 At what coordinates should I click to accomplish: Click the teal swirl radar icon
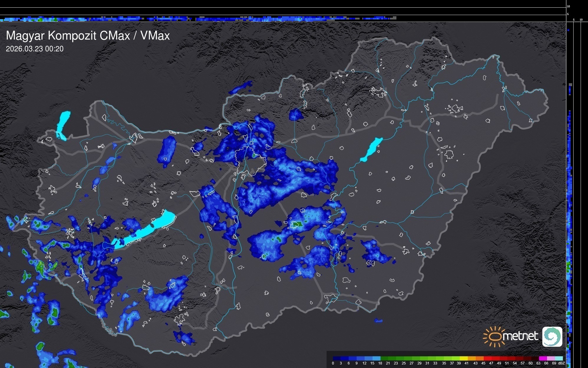[552, 336]
